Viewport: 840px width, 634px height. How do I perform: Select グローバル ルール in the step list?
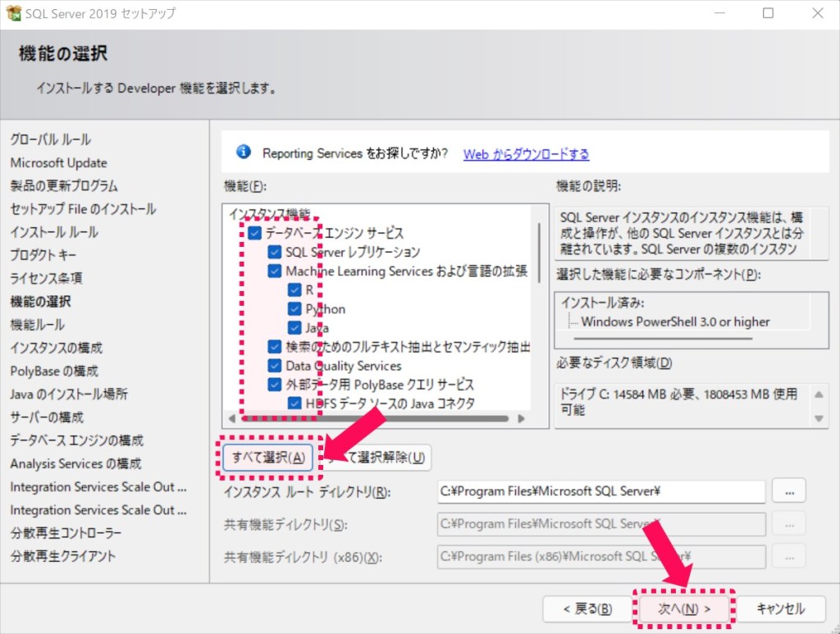click(x=50, y=139)
